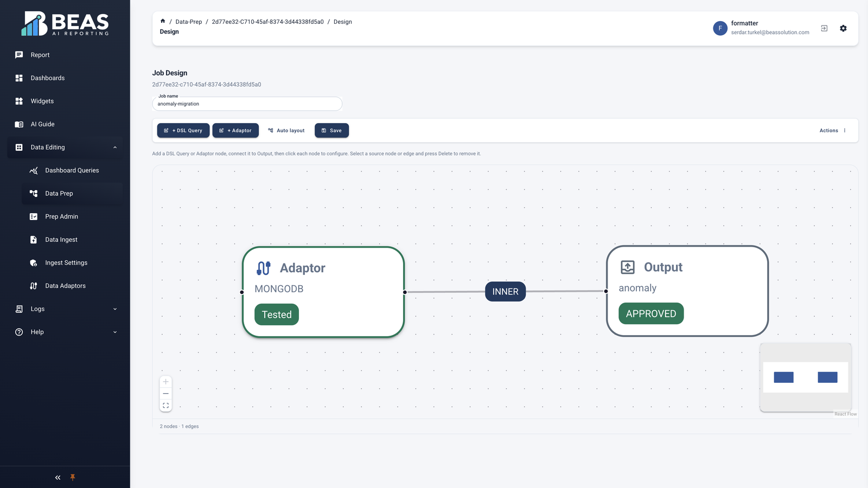Viewport: 868px width, 488px height.
Task: Click the Adaptor node's right connection handle
Action: pyautogui.click(x=405, y=292)
